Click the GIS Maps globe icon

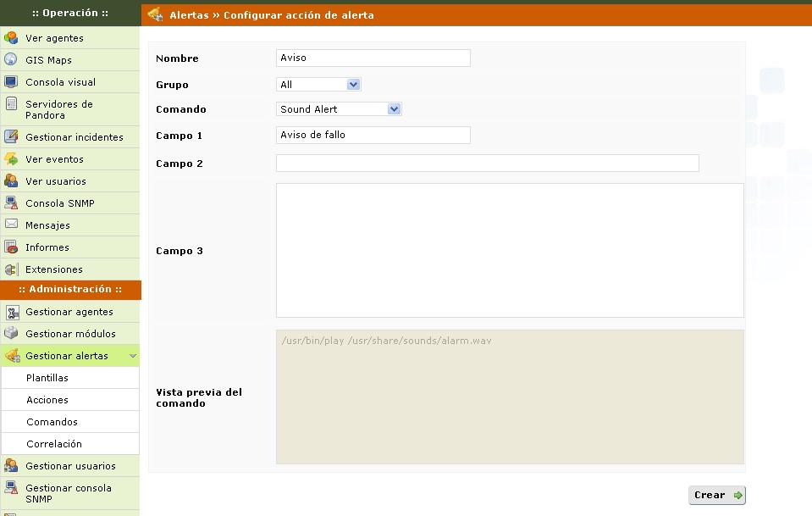11,60
